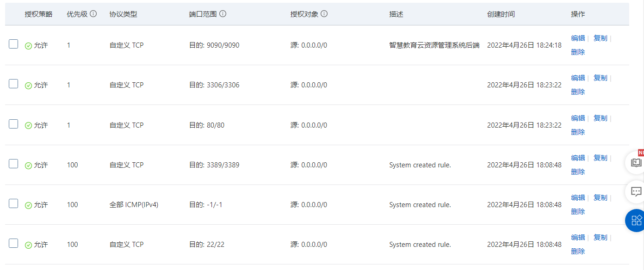This screenshot has height=270, width=644.
Task: Check the box for port 9090/9090 rule
Action: [13, 44]
